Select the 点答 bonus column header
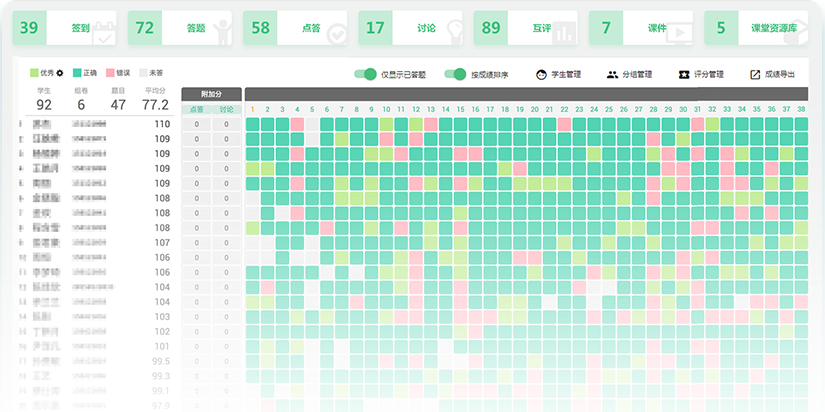The image size is (825, 412). [x=196, y=109]
